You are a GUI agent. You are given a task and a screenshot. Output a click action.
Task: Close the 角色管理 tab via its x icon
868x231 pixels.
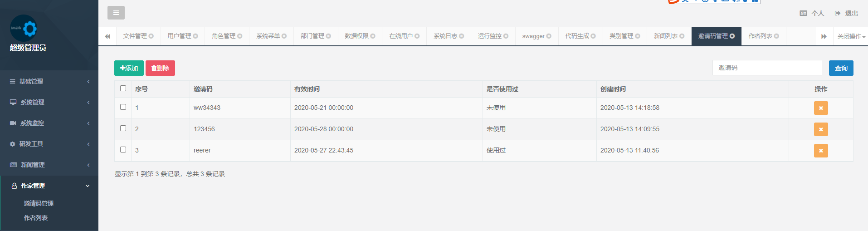[x=240, y=36]
